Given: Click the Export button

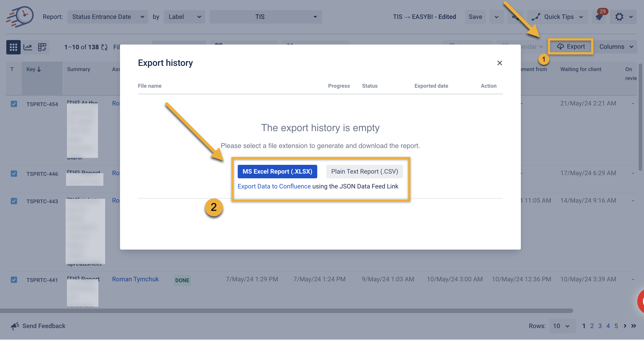Looking at the screenshot, I should click(571, 47).
